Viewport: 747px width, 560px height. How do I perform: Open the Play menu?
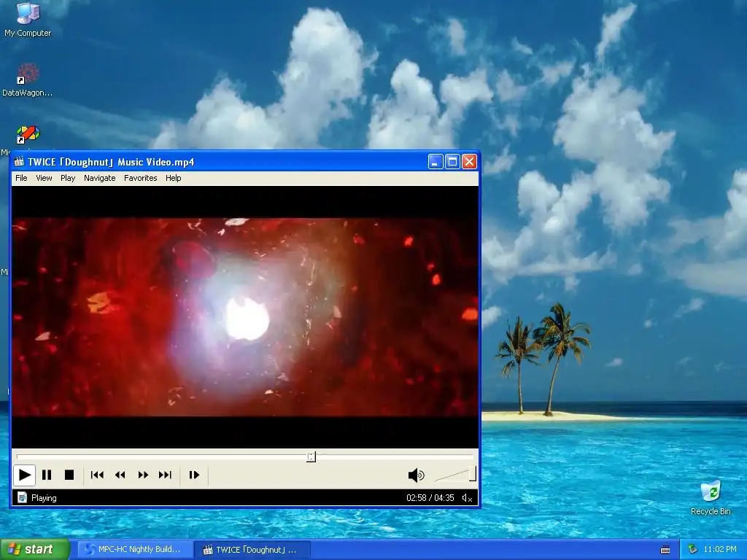[68, 178]
